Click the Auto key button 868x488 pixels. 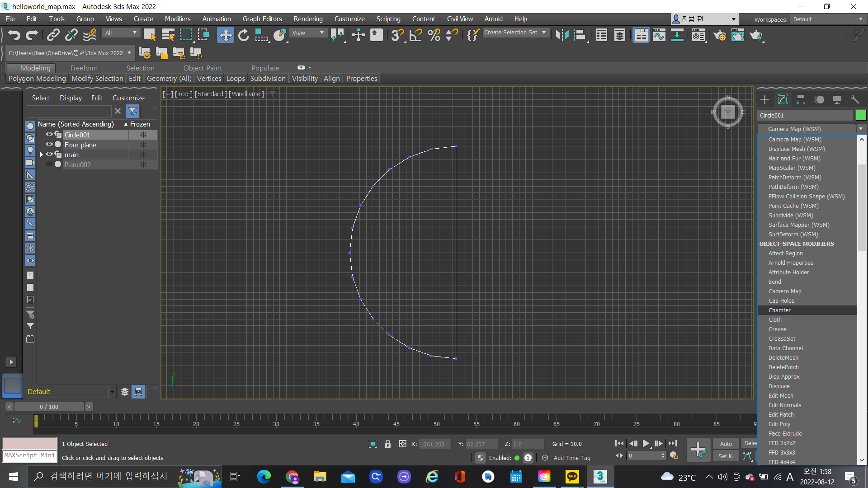[726, 444]
